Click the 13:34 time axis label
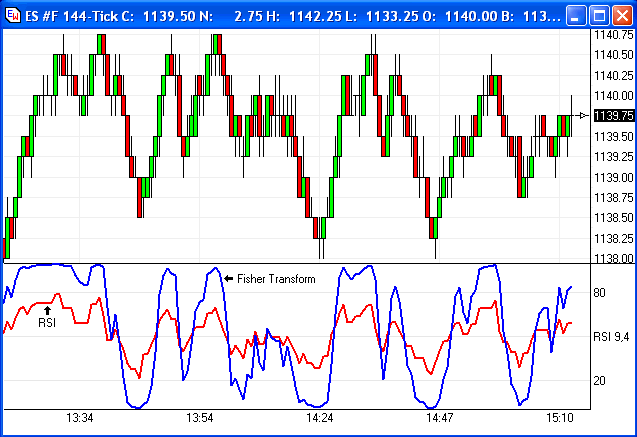637x437 pixels. click(x=78, y=417)
